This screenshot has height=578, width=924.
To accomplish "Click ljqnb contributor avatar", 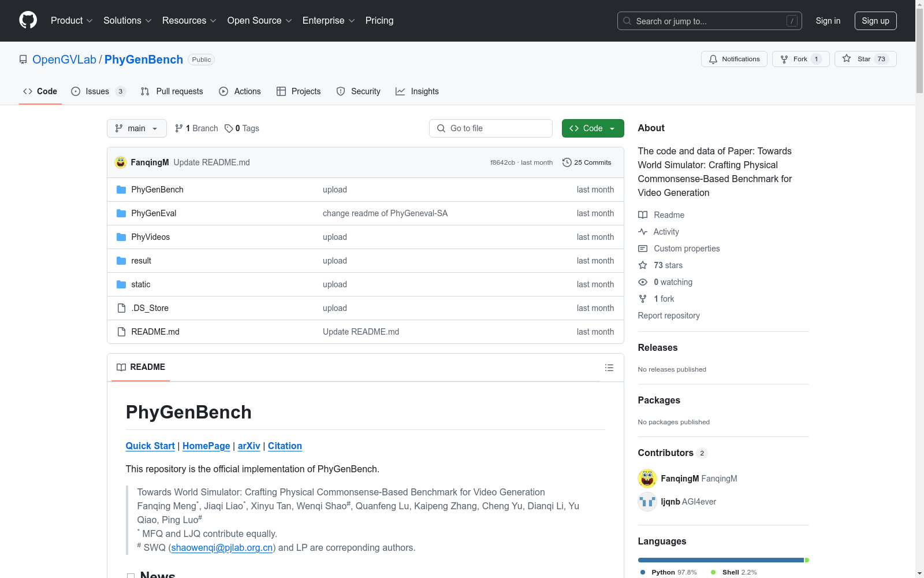I will click(x=647, y=502).
